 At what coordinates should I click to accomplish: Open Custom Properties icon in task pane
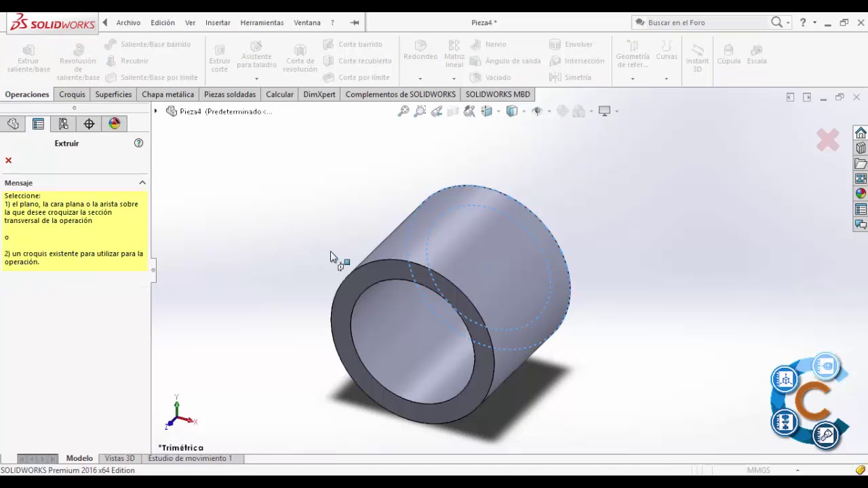(x=861, y=209)
